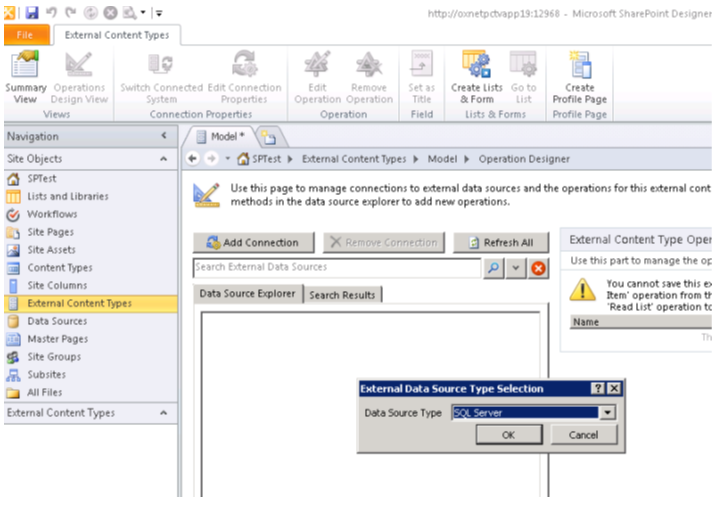Click the Remove Operation ribbon button
The width and height of the screenshot is (723, 507).
[369, 77]
